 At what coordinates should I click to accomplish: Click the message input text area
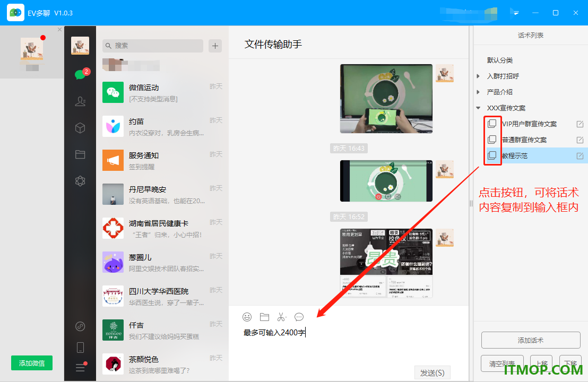point(349,345)
